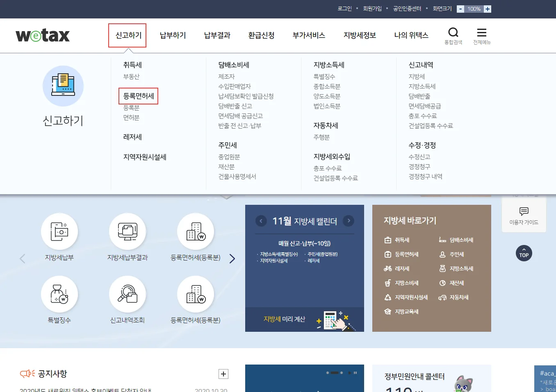This screenshot has width=556, height=392.
Task: Increase screen size with plus button
Action: (488, 9)
